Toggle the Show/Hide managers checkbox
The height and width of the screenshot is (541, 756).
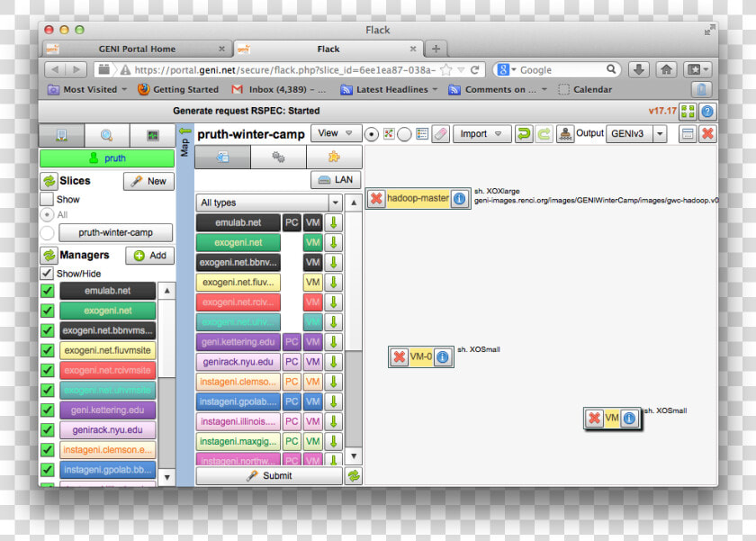[x=47, y=274]
